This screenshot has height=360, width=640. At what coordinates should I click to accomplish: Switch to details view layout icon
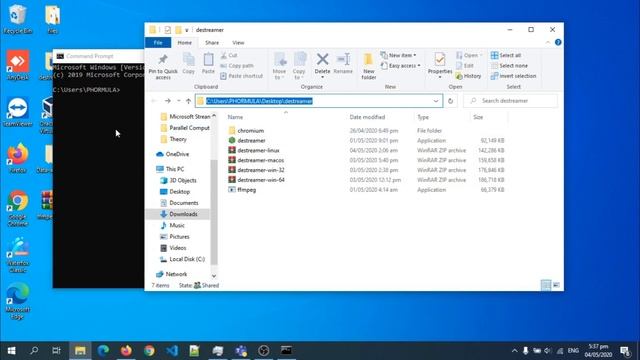545,285
